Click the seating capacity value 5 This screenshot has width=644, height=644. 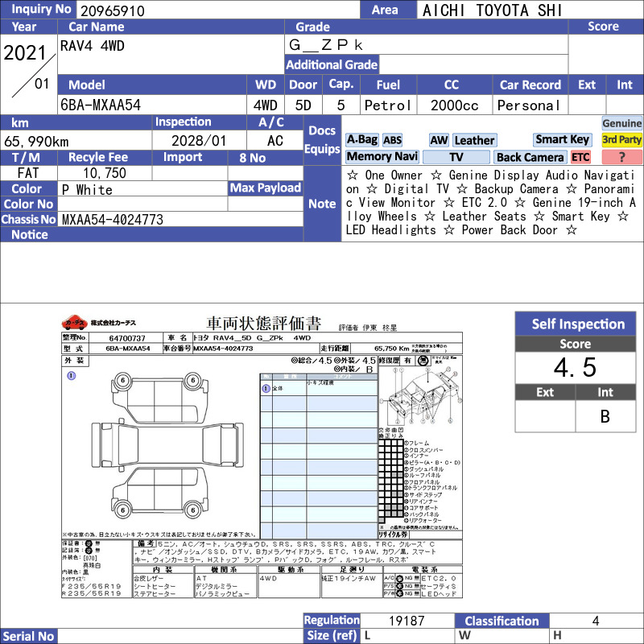click(x=341, y=105)
